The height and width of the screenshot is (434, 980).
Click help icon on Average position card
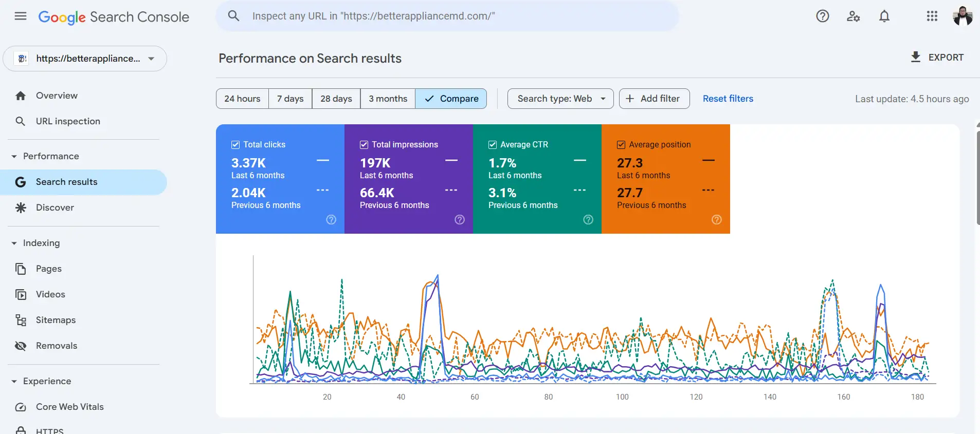(716, 220)
